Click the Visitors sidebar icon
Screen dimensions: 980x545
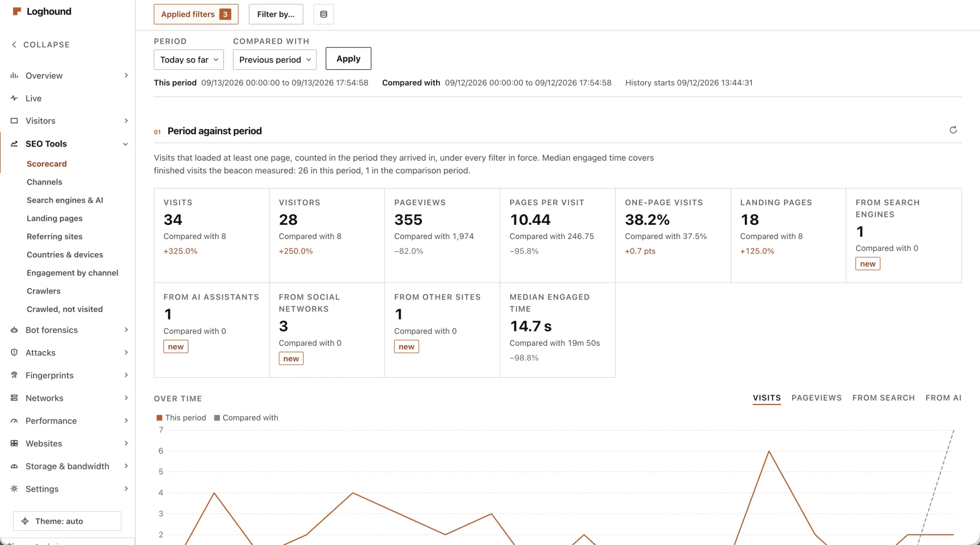point(14,121)
